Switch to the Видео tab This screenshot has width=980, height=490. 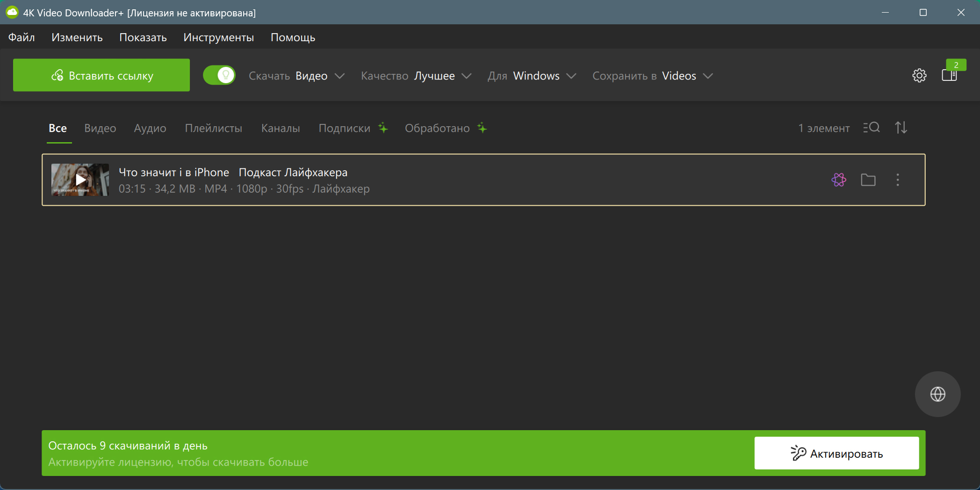pyautogui.click(x=100, y=128)
